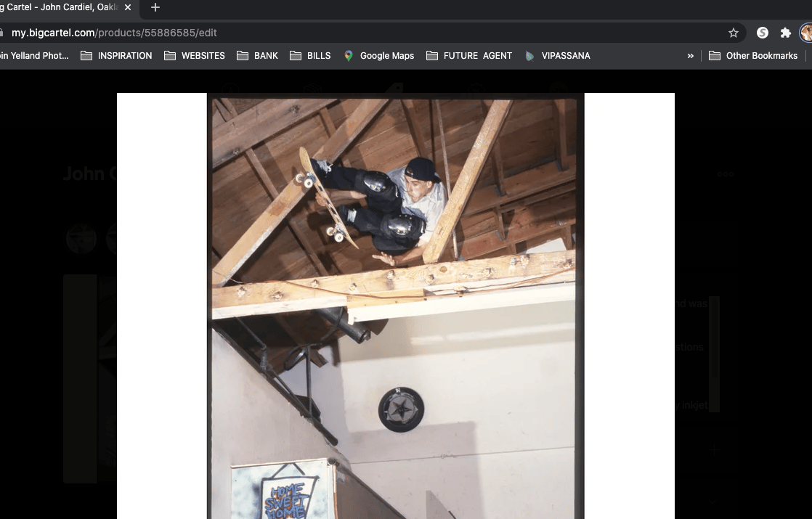Screen dimensions: 812x519
Task: Click the bookmark star in address bar
Action: click(734, 33)
